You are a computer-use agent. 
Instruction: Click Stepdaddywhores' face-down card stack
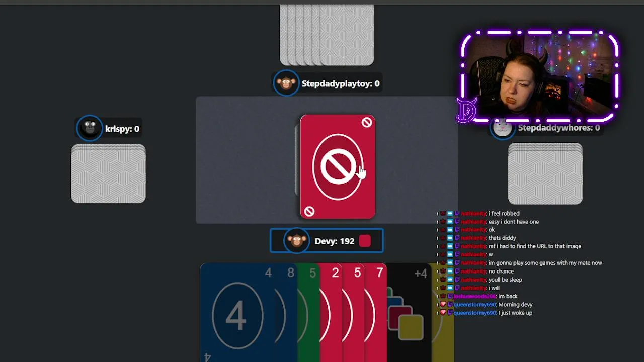click(x=545, y=173)
